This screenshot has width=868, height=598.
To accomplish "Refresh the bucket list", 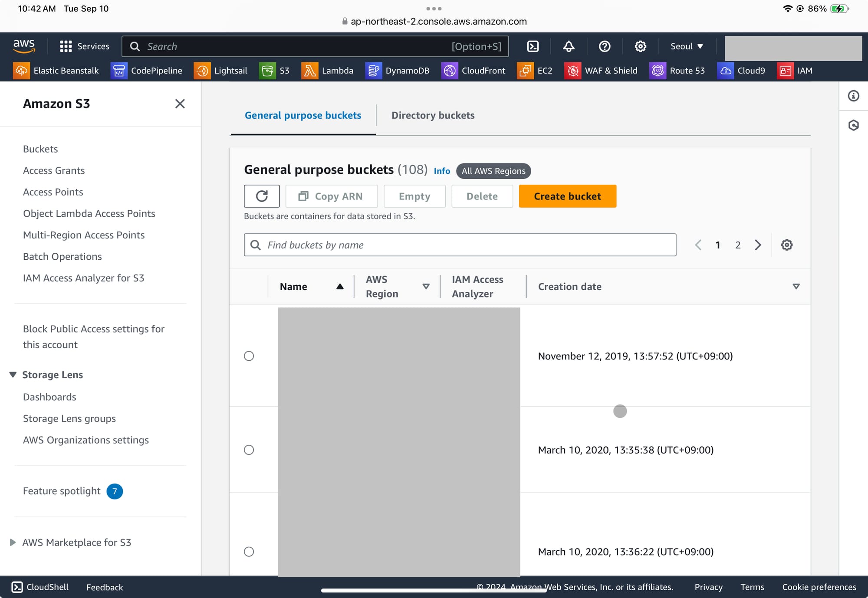I will [x=262, y=196].
